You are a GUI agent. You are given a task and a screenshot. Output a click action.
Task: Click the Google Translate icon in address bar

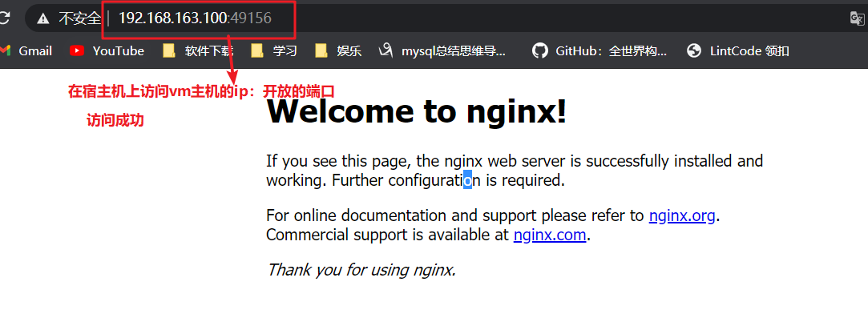(x=857, y=18)
